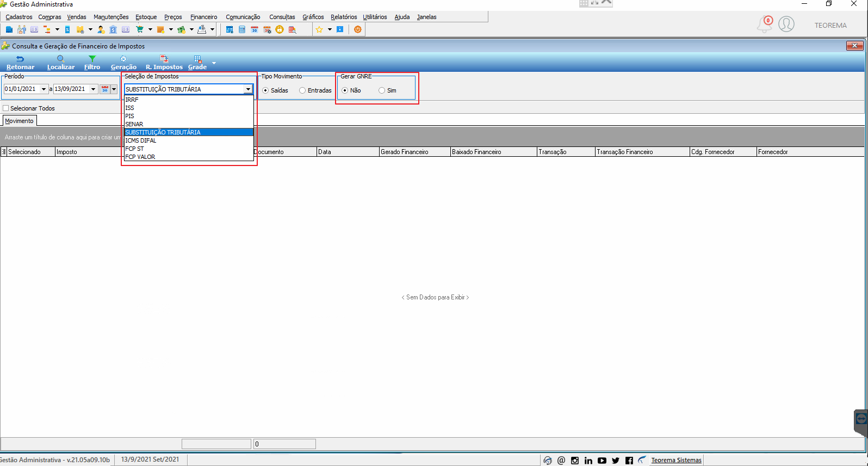
Task: Click the blue info icon in toolbar
Action: click(x=340, y=29)
